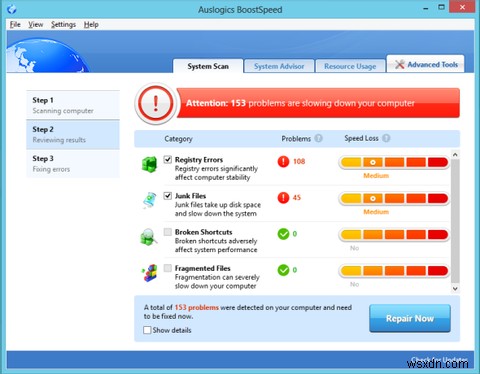Click the '153 problems' red summary text

click(x=197, y=307)
